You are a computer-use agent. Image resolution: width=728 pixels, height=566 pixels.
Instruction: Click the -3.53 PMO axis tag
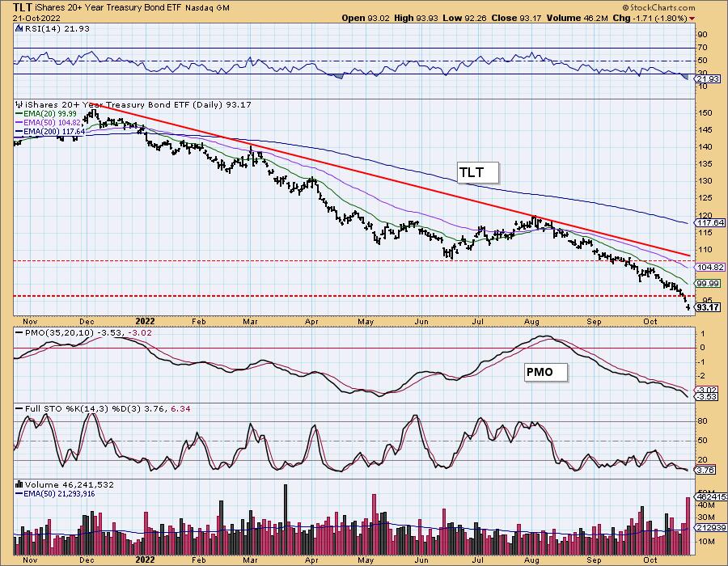705,397
